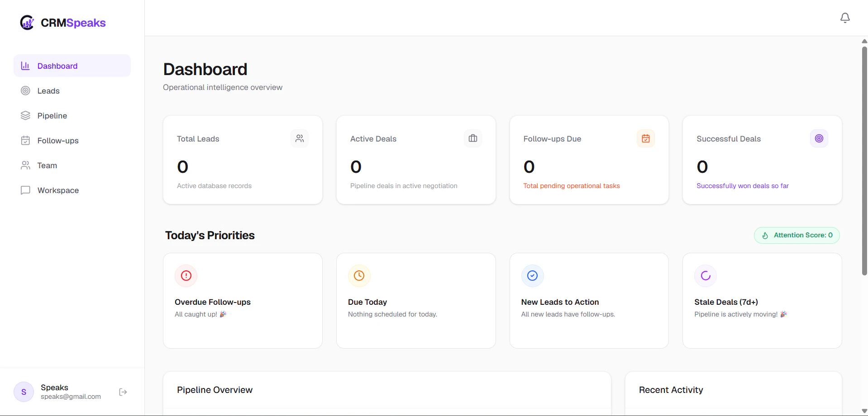Navigate to Follow-ups
868x416 pixels.
pyautogui.click(x=72, y=141)
